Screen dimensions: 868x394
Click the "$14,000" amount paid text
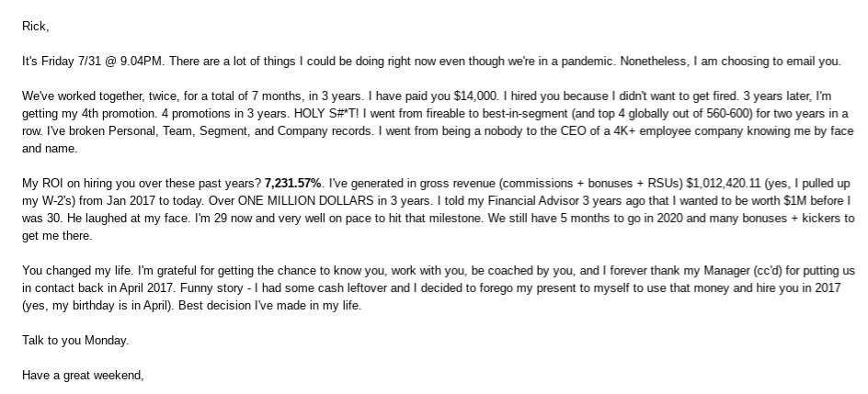coord(475,96)
